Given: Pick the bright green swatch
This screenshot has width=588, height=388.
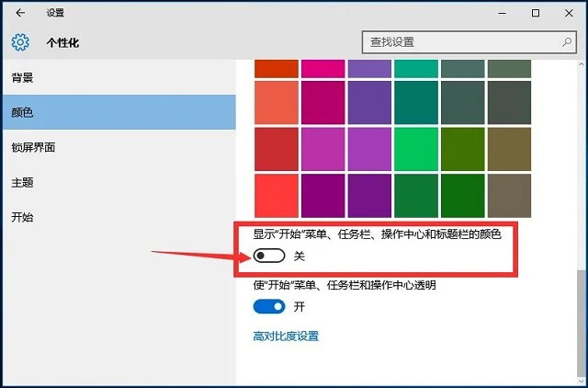Looking at the screenshot, I should click(416, 149).
